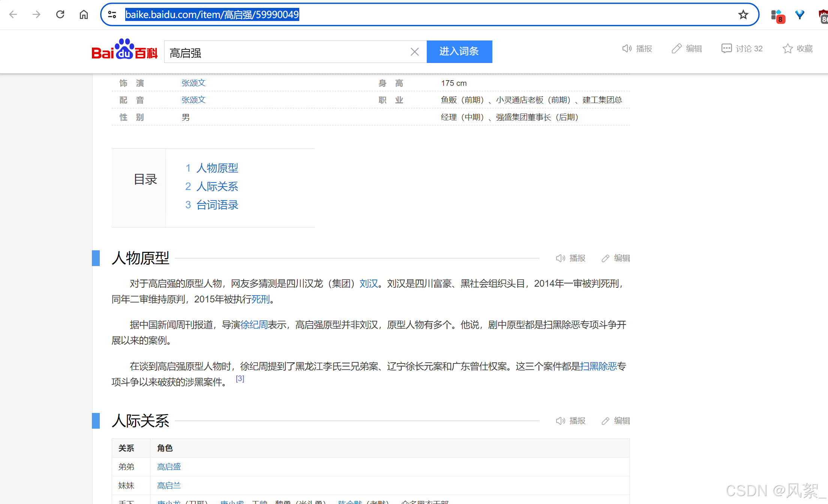Open the 死刑 hyperlink
828x504 pixels.
261,299
